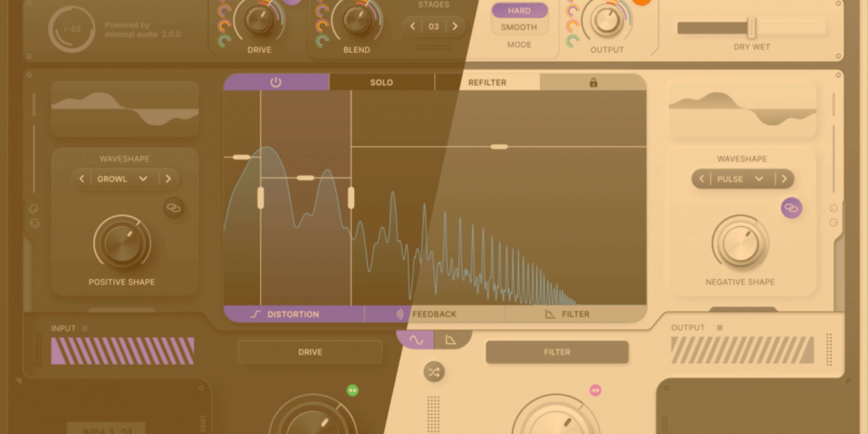
Task: Click the band power icon
Action: 276,82
